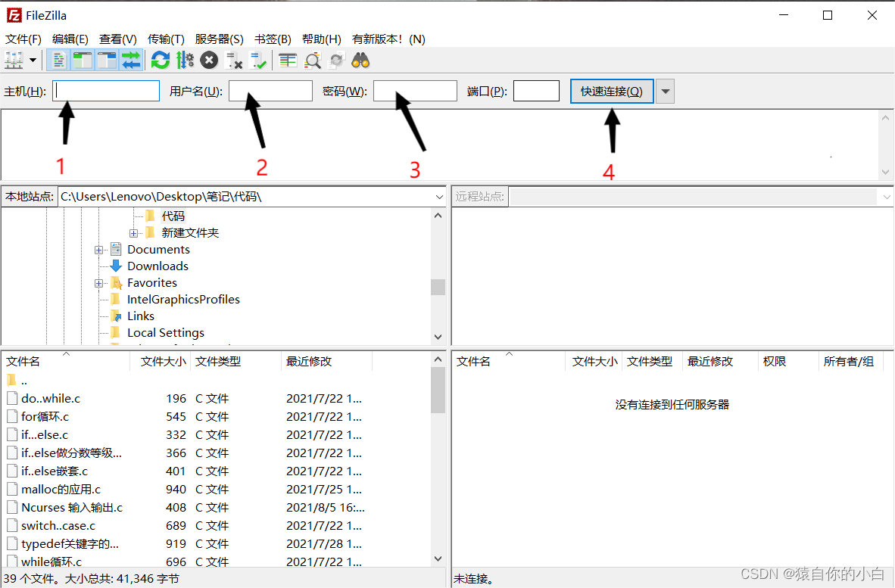Sort remote files by 所有者/组 column
This screenshot has height=588, width=895.
pos(850,362)
